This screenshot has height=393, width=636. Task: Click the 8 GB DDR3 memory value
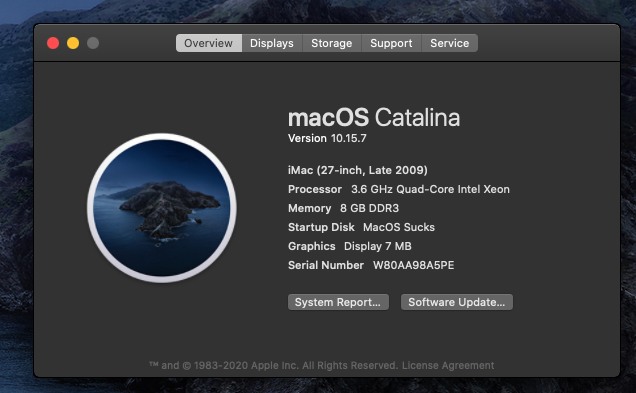pos(370,208)
